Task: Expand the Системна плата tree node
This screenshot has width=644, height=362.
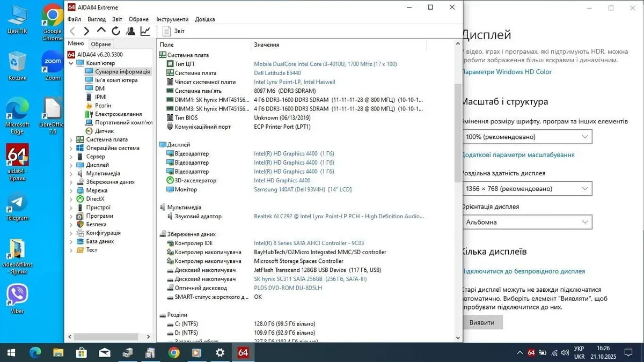Action: coord(71,139)
